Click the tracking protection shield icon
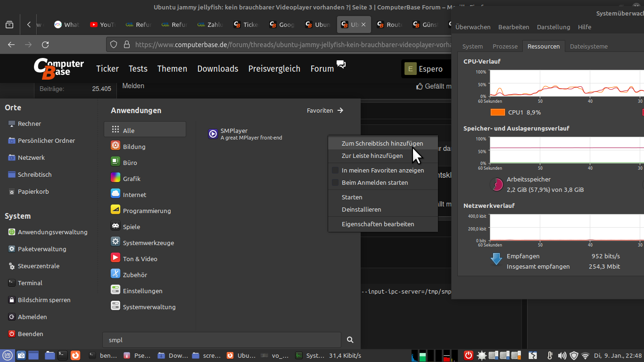This screenshot has height=362, width=644. click(x=113, y=45)
